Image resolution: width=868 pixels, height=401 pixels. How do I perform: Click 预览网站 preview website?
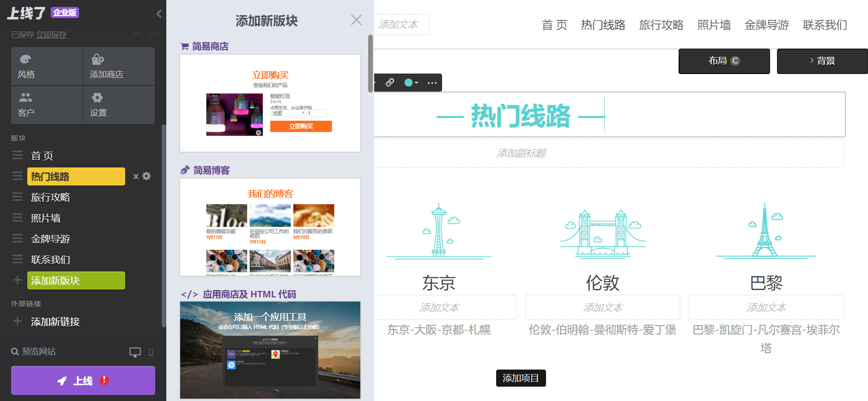pyautogui.click(x=34, y=352)
